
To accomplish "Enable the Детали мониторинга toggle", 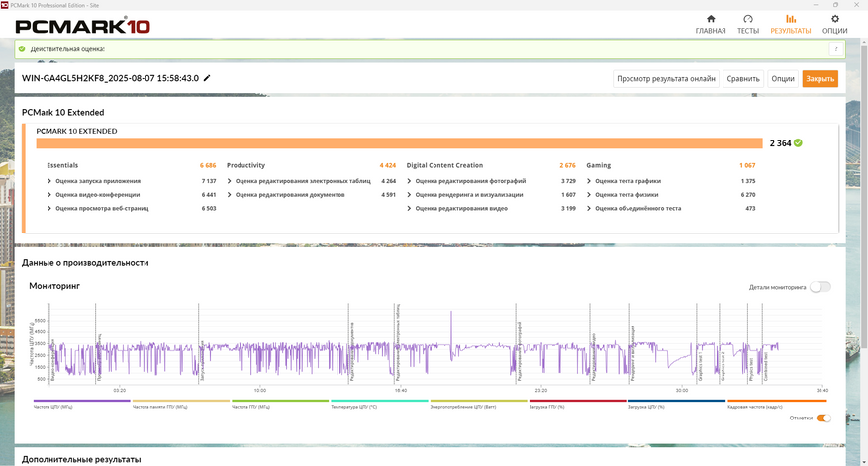I will pos(820,287).
